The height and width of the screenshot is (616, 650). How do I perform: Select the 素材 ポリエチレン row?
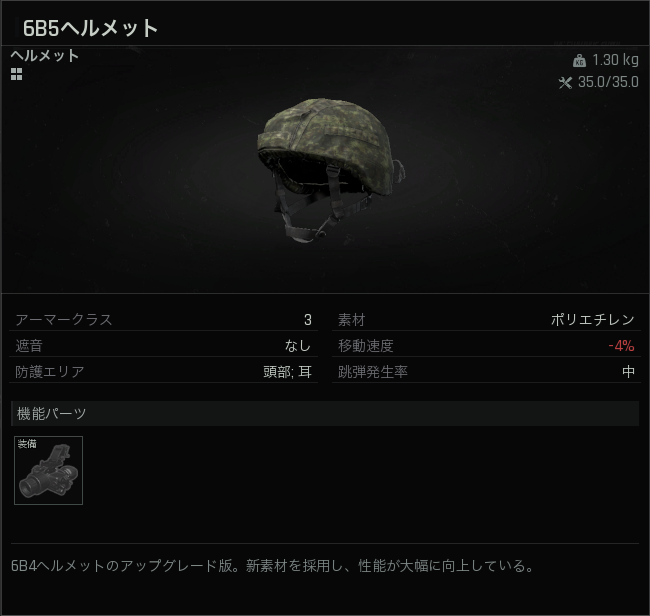486,320
